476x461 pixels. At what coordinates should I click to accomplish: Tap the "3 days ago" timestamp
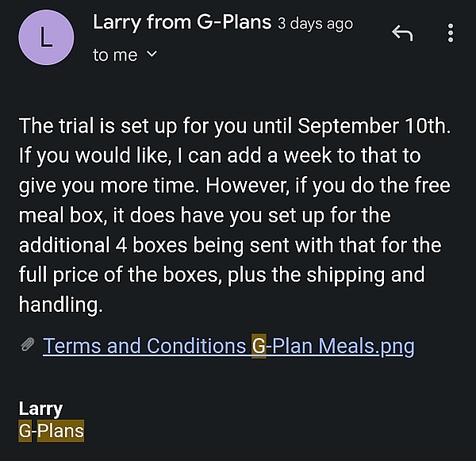point(315,24)
